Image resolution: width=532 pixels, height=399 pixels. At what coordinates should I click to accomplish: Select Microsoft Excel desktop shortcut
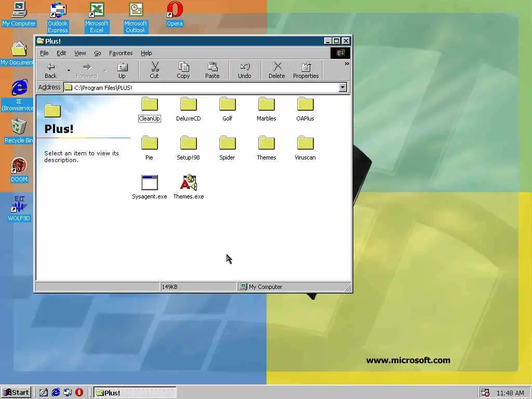pos(97,18)
